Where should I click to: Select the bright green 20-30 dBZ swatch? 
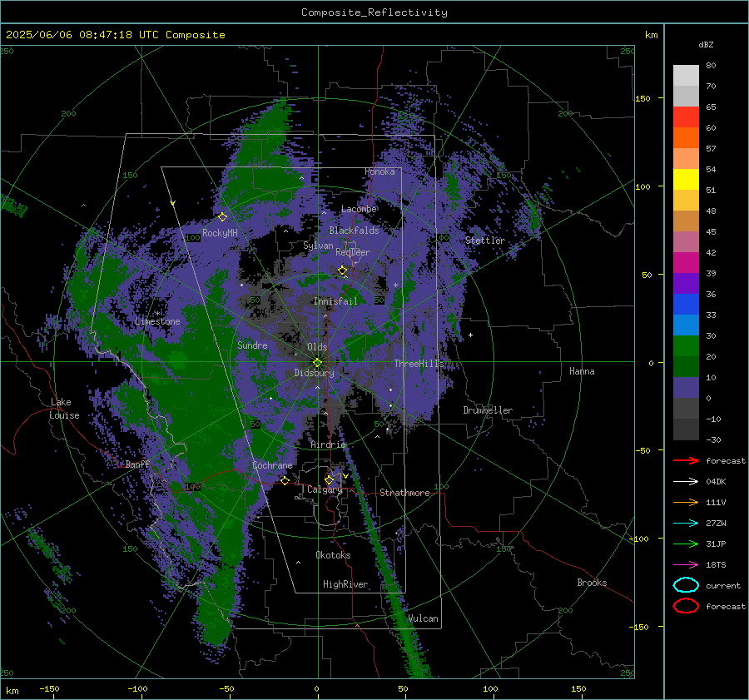[x=686, y=345]
